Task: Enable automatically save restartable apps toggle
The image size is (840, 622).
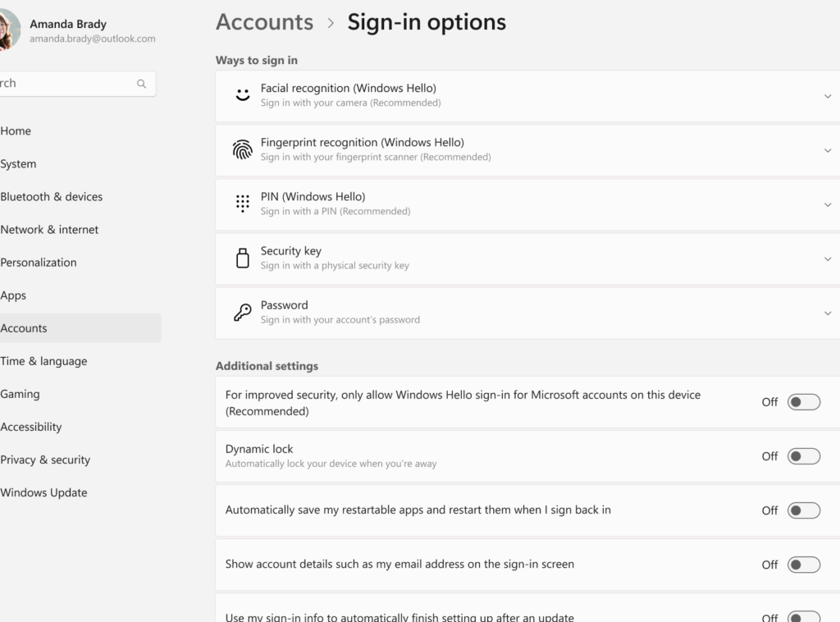Action: [x=803, y=510]
